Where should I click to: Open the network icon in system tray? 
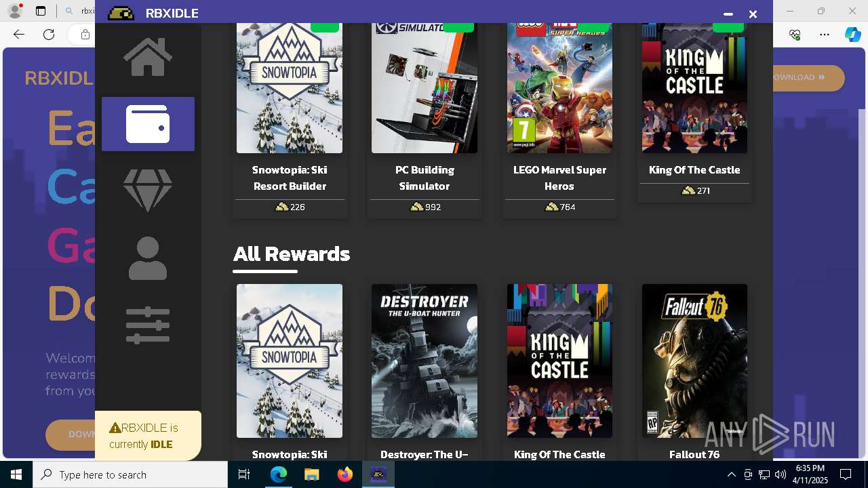pos(764,474)
